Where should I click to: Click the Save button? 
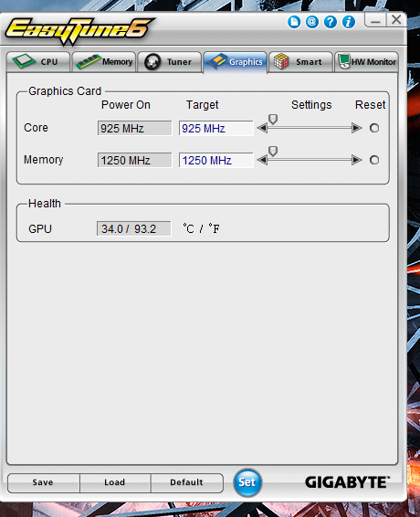point(43,482)
